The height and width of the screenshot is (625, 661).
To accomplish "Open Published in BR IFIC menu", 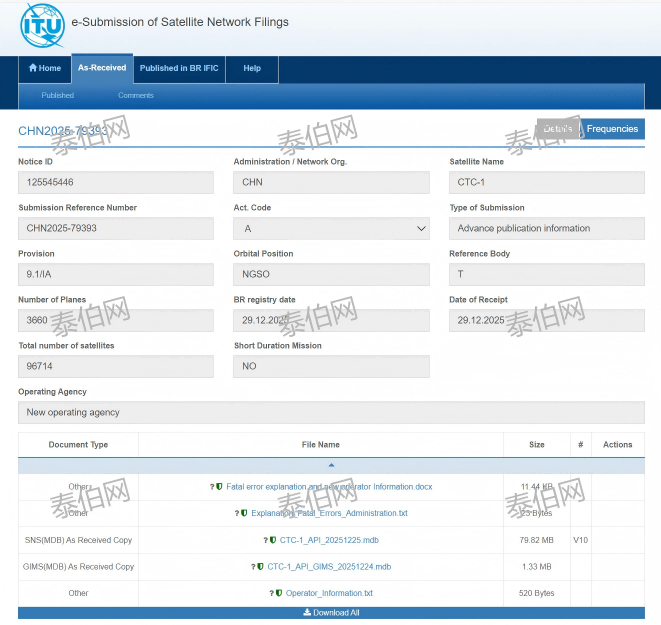I will (x=179, y=68).
